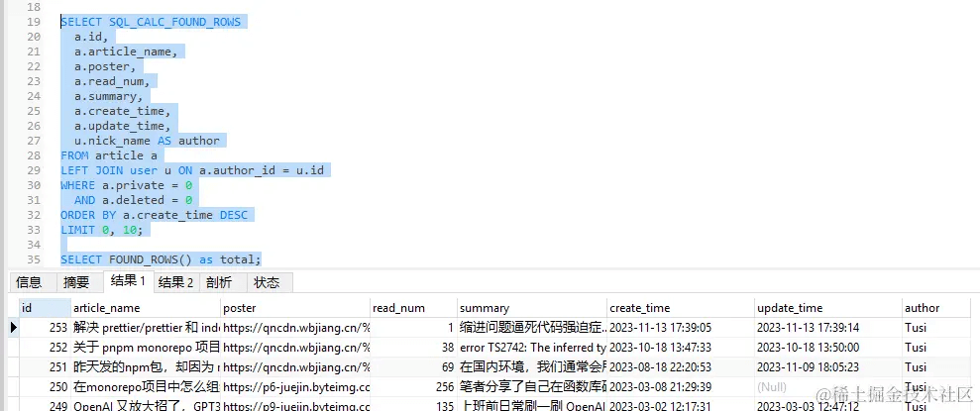Click summary cell 缩进问题逼死代码强迫症
This screenshot has width=980, height=411.
(x=532, y=327)
